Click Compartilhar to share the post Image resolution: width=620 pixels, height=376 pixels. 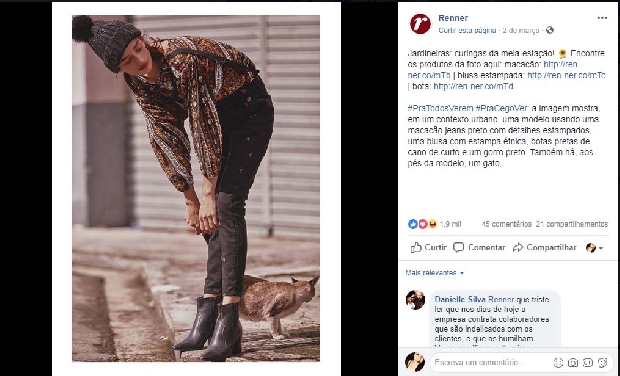[544, 248]
